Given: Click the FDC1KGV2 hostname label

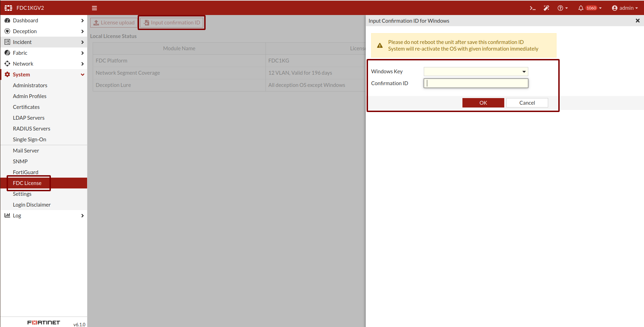Looking at the screenshot, I should [x=30, y=8].
